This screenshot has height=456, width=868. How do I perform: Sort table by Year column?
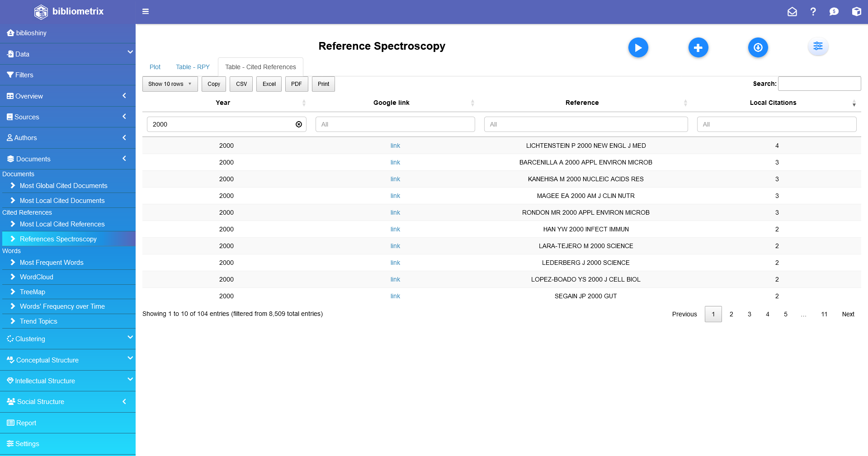[223, 103]
